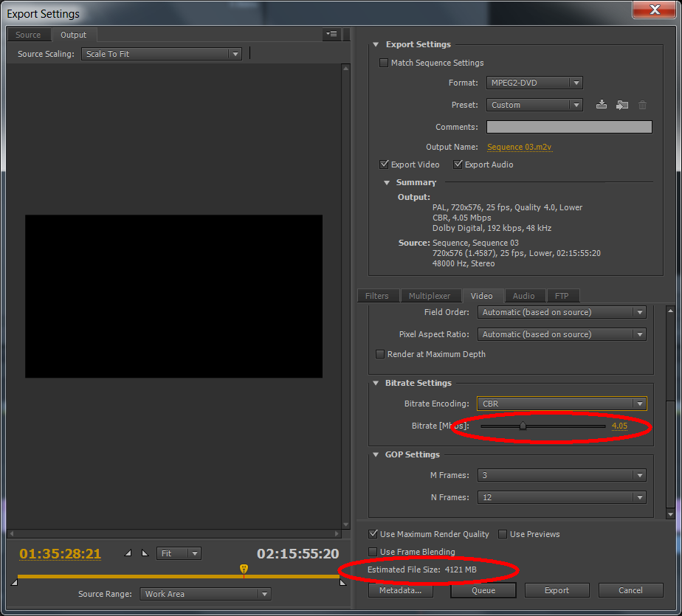The width and height of the screenshot is (682, 616).
Task: Open the Field Order dropdown
Action: click(562, 312)
